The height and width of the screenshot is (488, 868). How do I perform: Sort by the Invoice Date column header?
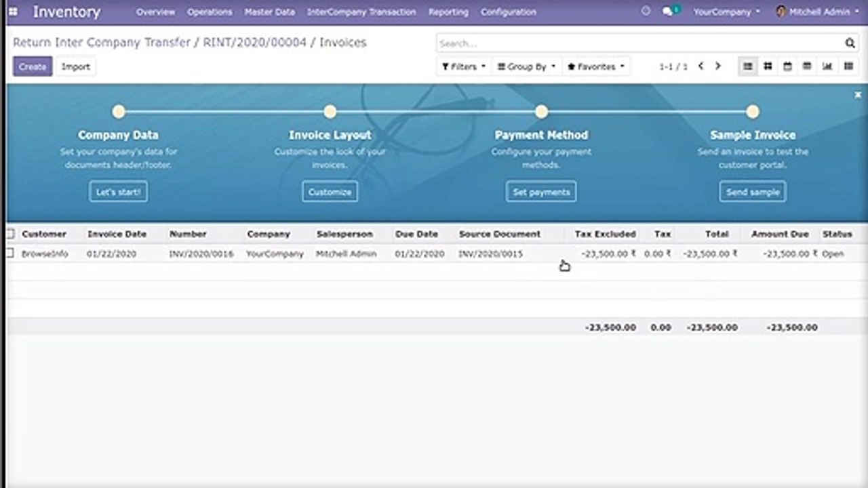coord(117,234)
